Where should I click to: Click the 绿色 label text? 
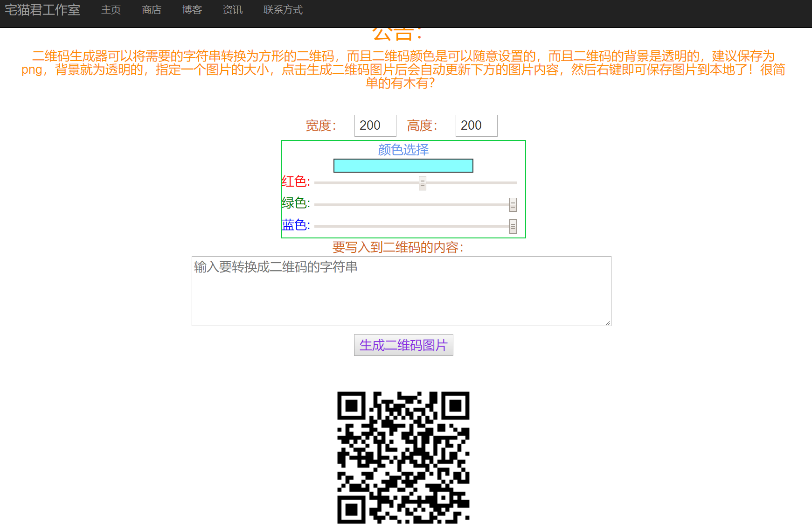[296, 203]
